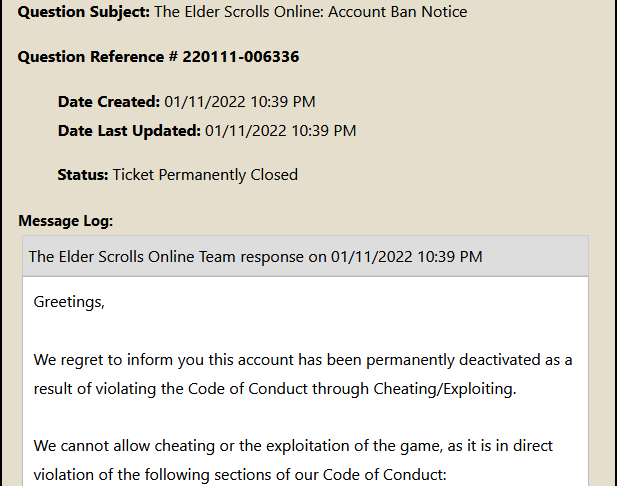Click the "Question Subject:" label
The image size is (617, 486).
(83, 12)
